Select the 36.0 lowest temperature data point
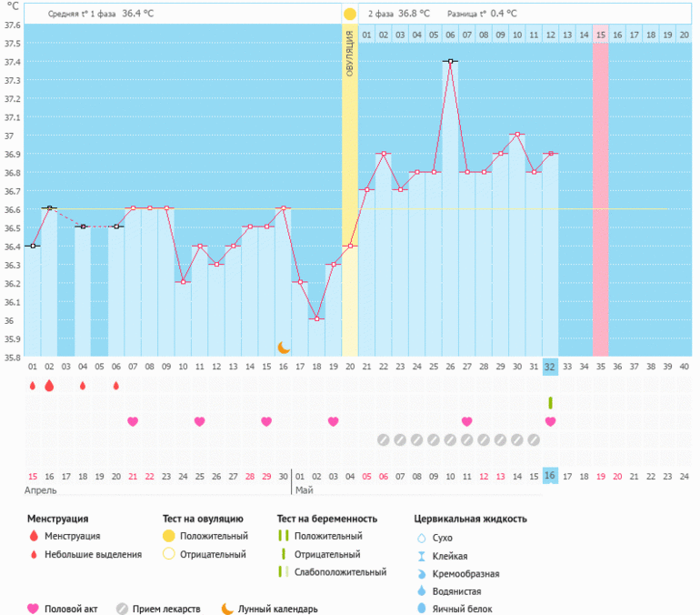Viewport: 700px width, 615px height. [316, 319]
